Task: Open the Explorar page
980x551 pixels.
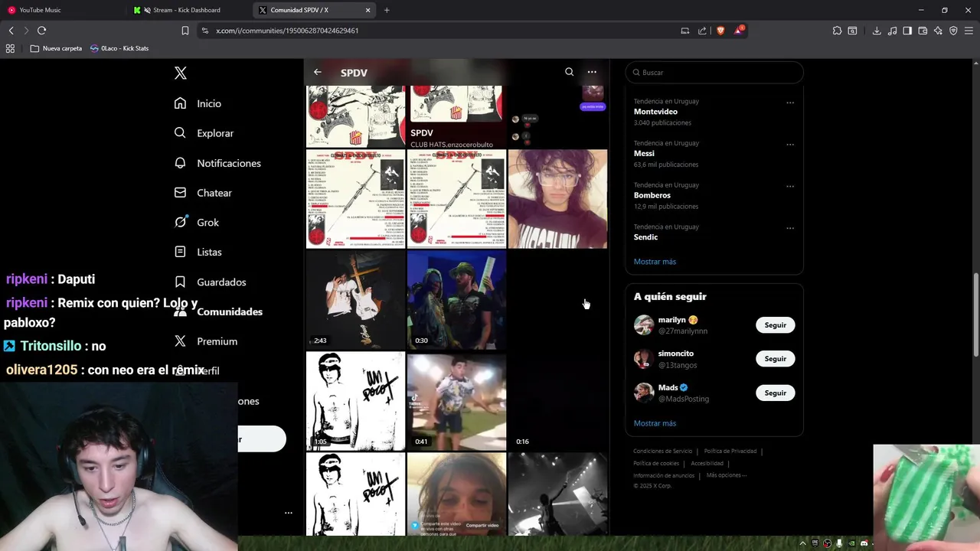Action: (x=204, y=133)
